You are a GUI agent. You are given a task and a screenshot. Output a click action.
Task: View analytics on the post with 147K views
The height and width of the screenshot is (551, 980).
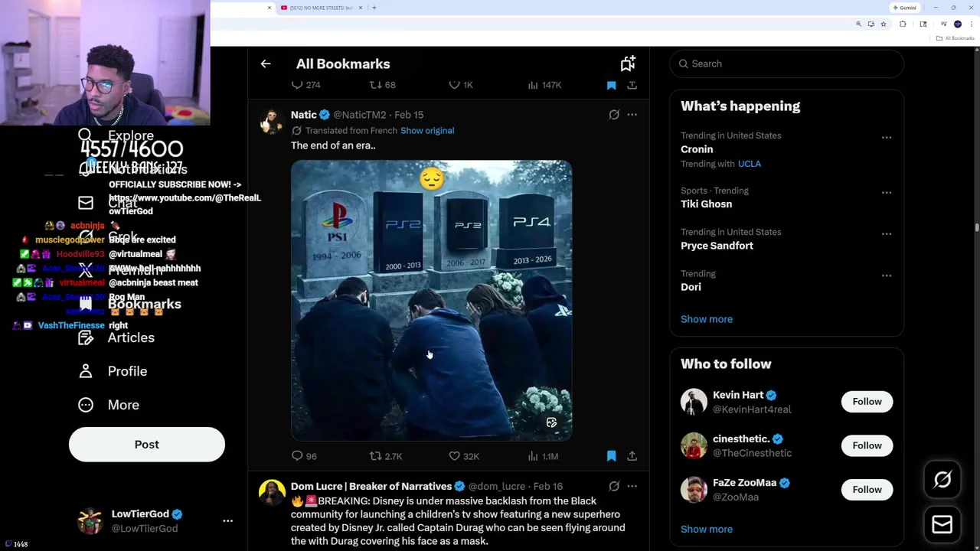[544, 85]
